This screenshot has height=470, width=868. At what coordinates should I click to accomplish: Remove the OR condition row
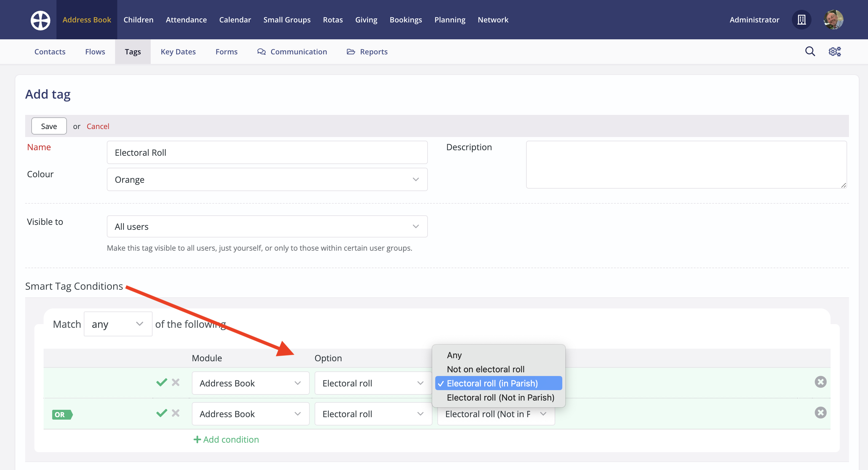pos(820,413)
